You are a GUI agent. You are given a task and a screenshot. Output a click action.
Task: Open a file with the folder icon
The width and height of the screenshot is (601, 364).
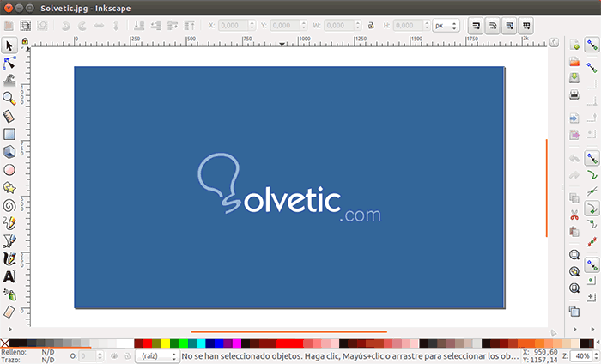[x=574, y=61]
